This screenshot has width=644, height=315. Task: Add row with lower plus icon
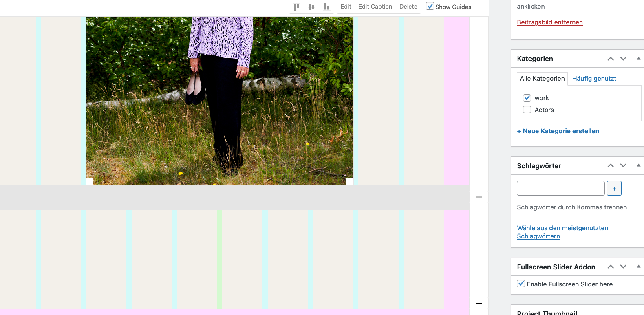(x=479, y=304)
